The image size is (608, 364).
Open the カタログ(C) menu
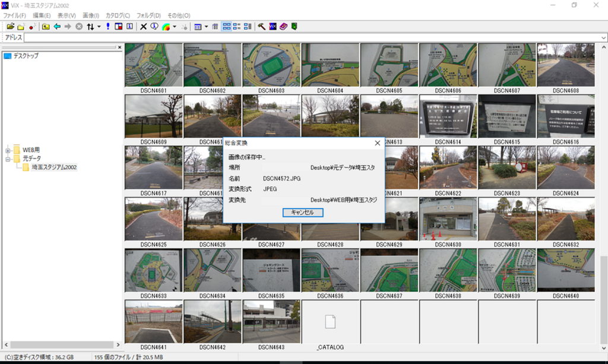click(x=118, y=15)
